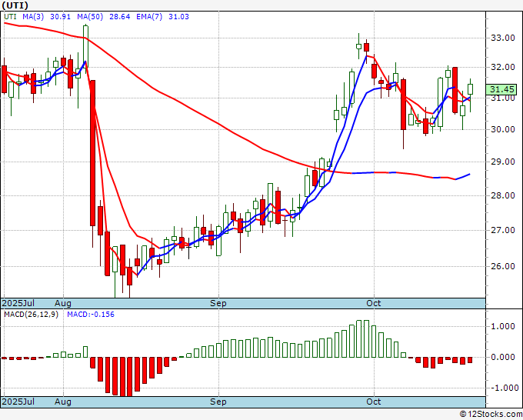This screenshot has height=420, width=523.
Task: Click the 2025Jul label on price chart axis
Action: tap(18, 303)
